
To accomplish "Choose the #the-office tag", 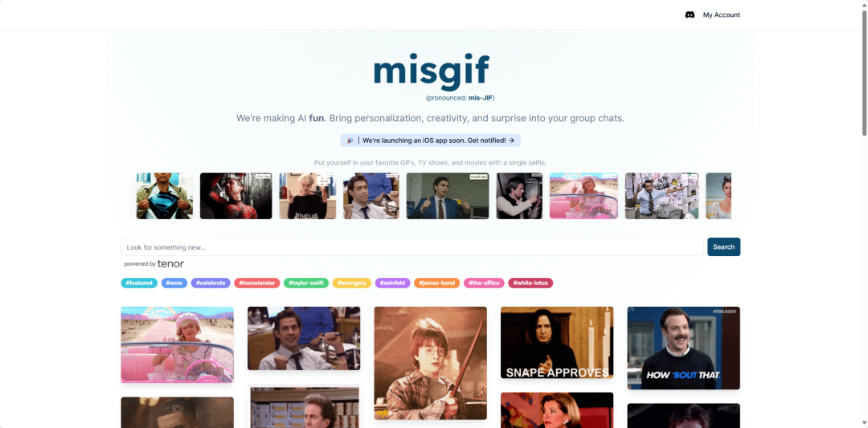I will 484,283.
